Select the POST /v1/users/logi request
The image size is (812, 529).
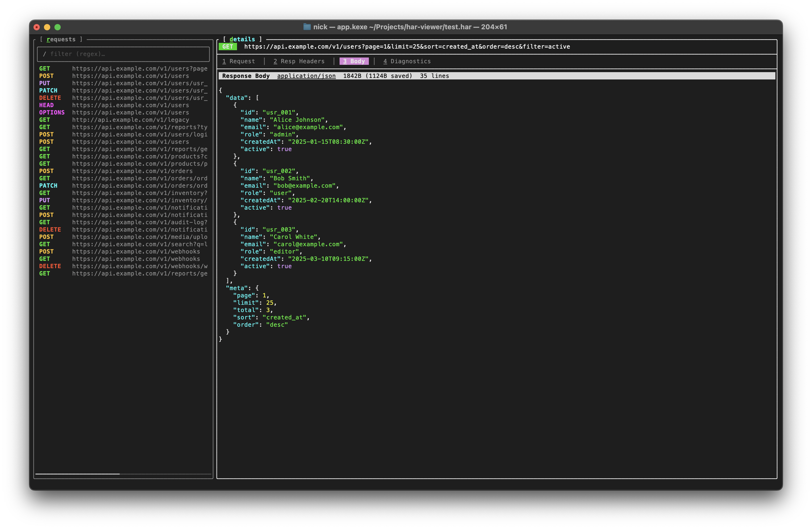coord(123,135)
